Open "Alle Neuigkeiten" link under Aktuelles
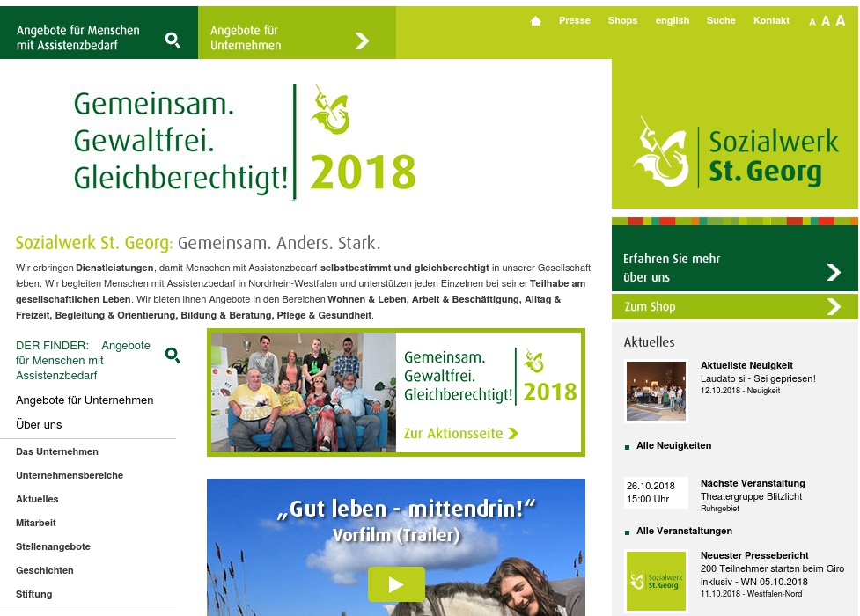Image resolution: width=860 pixels, height=616 pixels. [673, 446]
